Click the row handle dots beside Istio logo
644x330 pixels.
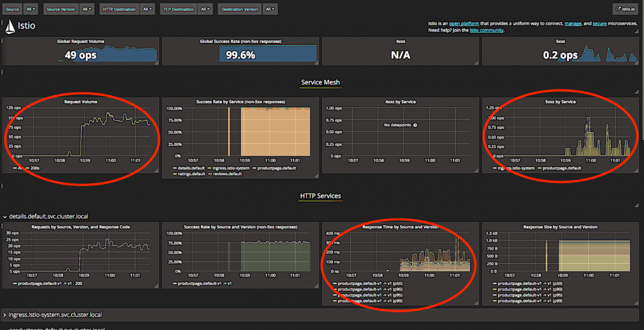tap(2, 23)
